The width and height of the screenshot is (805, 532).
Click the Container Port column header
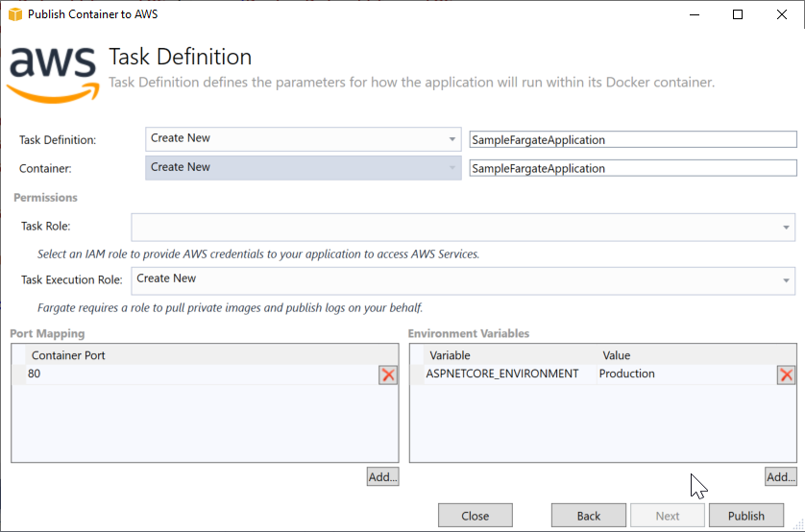(211, 355)
